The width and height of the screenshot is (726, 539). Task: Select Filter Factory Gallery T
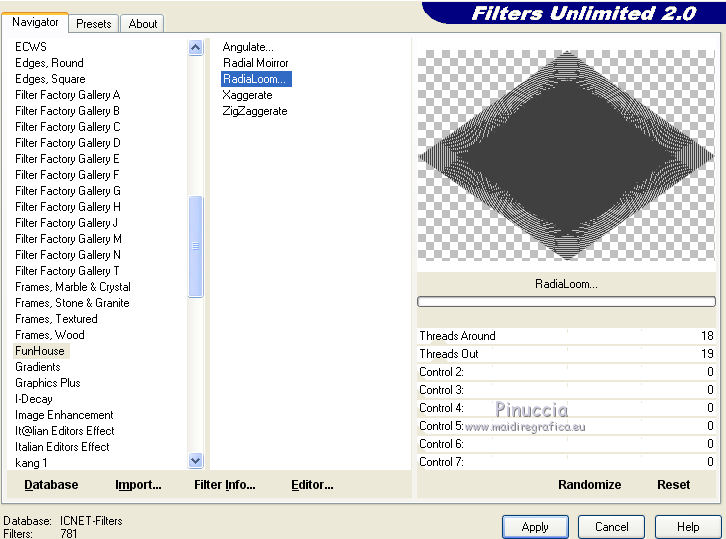coord(68,271)
